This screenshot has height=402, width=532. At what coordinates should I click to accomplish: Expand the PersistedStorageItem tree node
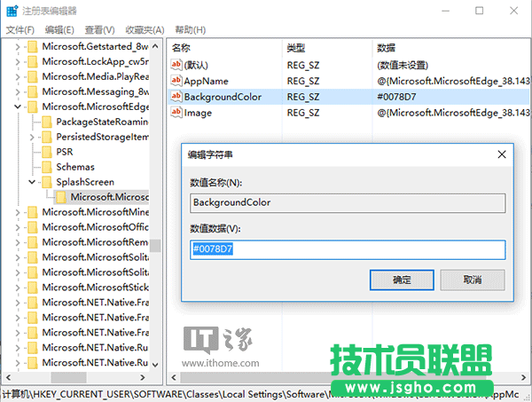(x=32, y=138)
